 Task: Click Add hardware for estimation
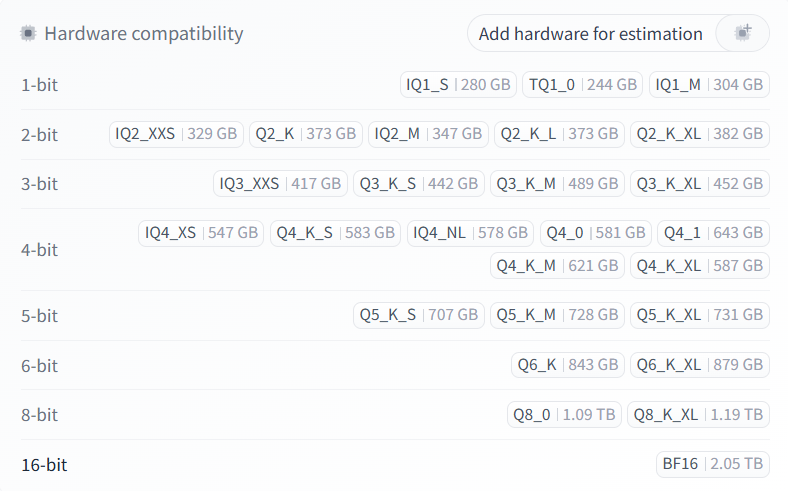click(590, 33)
